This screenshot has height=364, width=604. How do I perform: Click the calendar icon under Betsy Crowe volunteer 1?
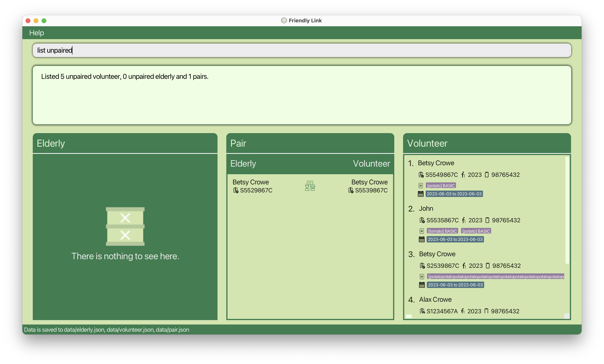coord(421,194)
